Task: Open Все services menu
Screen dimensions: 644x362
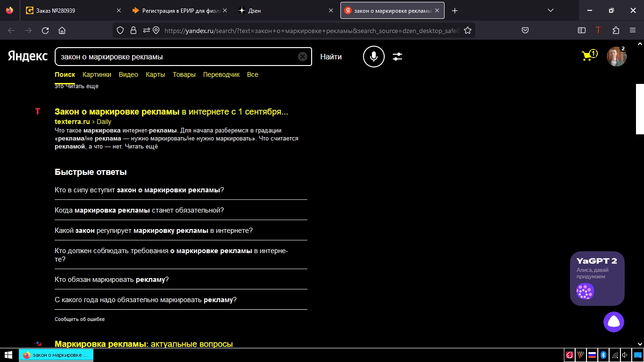Action: click(253, 74)
